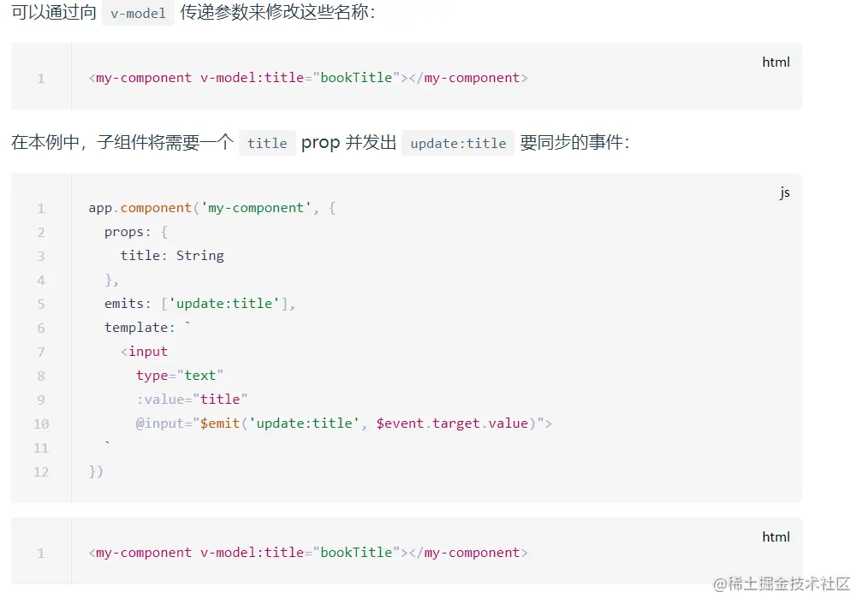Image resolution: width=868 pixels, height=610 pixels.
Task: Click the <input tag code line
Action: [144, 352]
